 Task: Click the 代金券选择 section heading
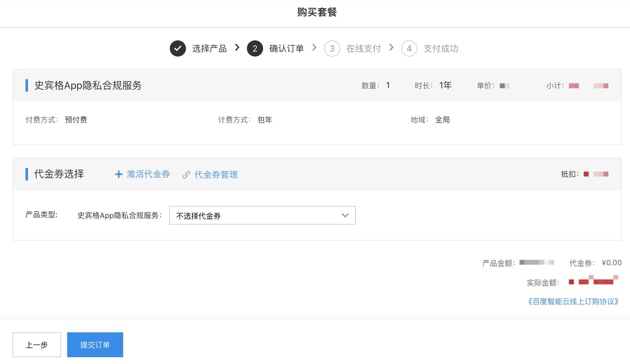[x=59, y=174]
